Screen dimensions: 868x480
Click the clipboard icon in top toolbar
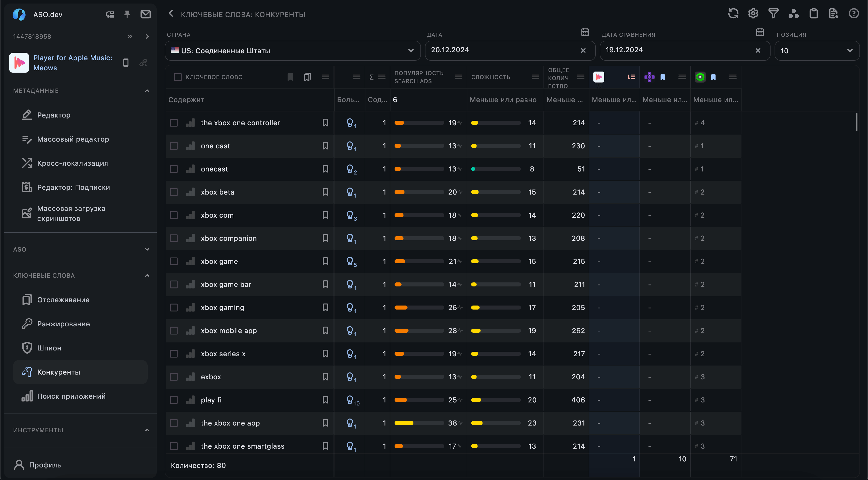click(x=814, y=14)
